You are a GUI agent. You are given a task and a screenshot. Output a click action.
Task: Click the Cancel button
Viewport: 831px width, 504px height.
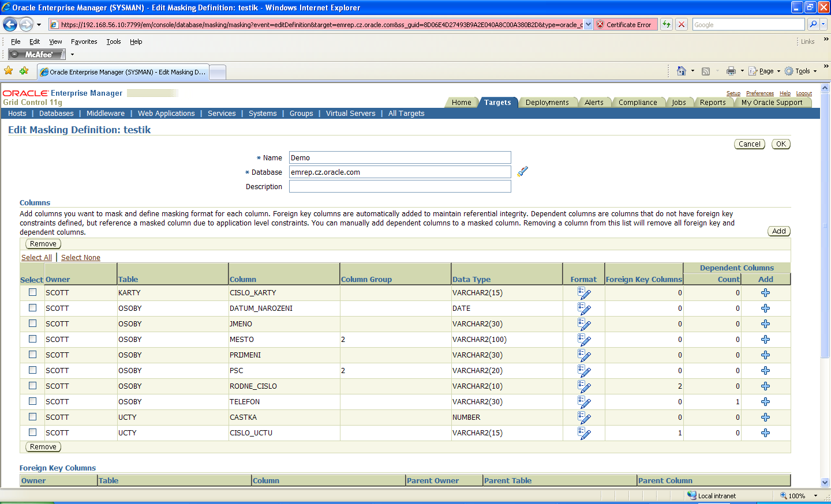pyautogui.click(x=750, y=144)
